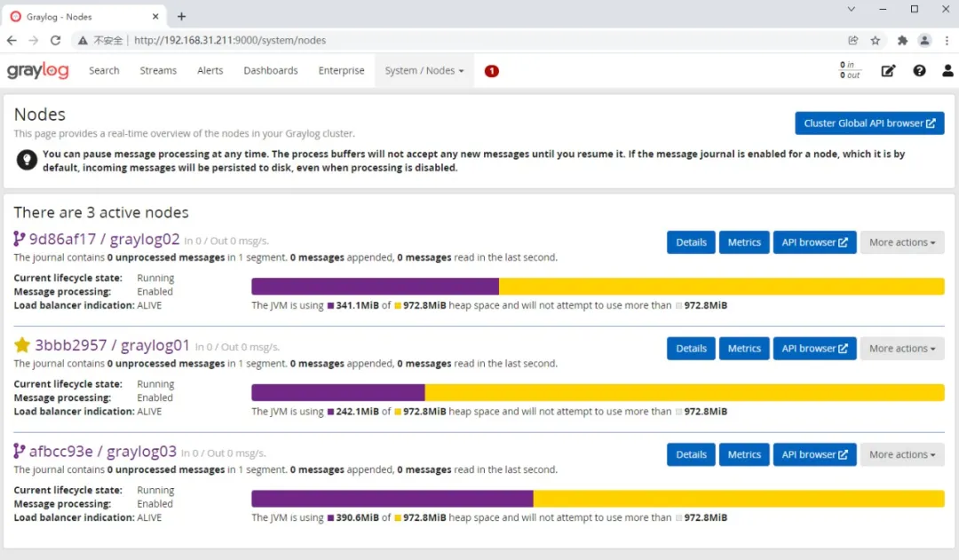Click the lightbulb info icon
This screenshot has width=959, height=560.
(x=27, y=160)
